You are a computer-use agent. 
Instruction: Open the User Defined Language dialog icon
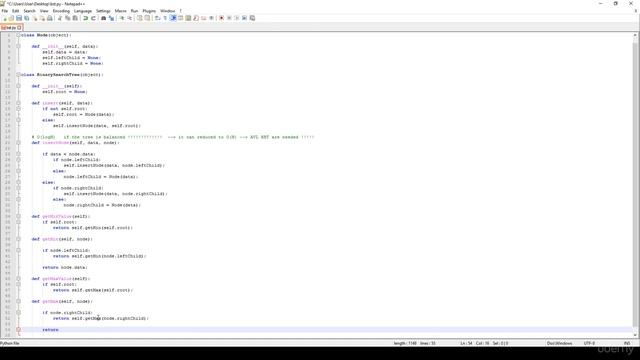[180, 18]
